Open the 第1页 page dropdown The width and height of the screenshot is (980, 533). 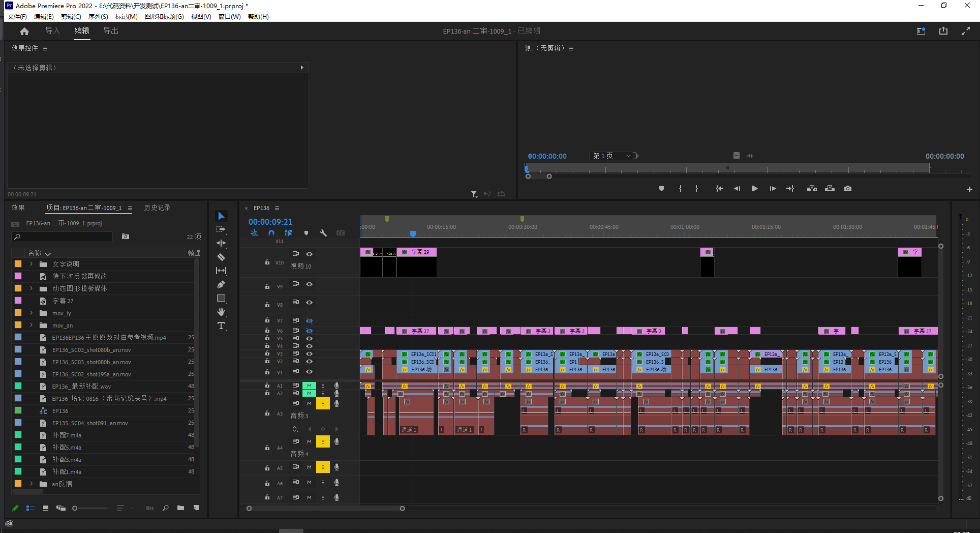pos(612,156)
